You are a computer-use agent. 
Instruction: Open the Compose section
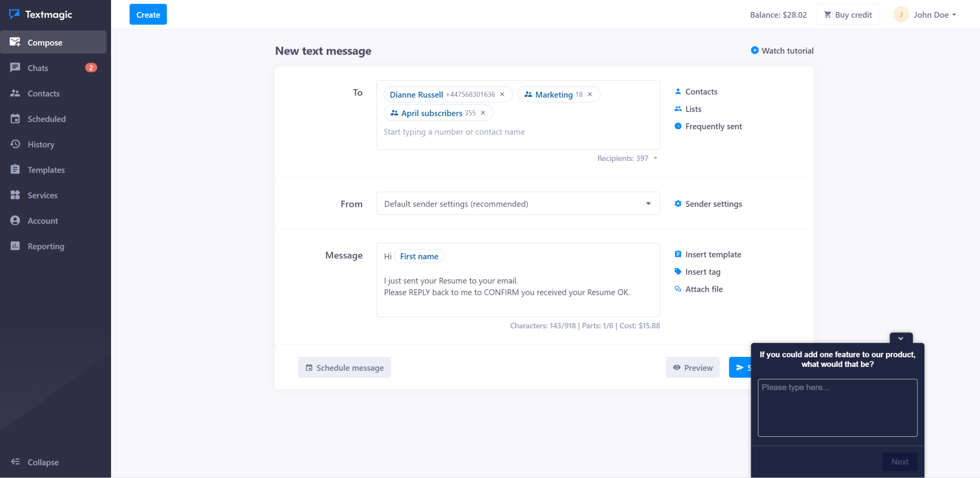[x=45, y=42]
